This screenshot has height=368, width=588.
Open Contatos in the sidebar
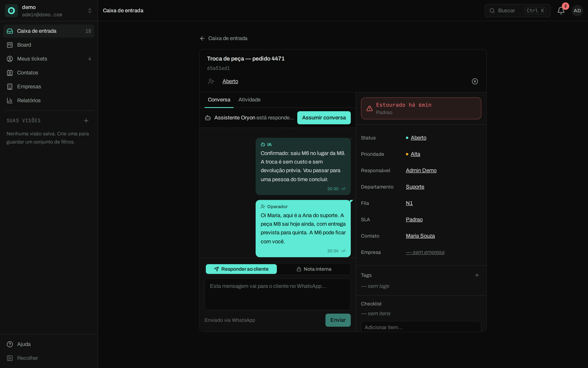[x=49, y=73]
